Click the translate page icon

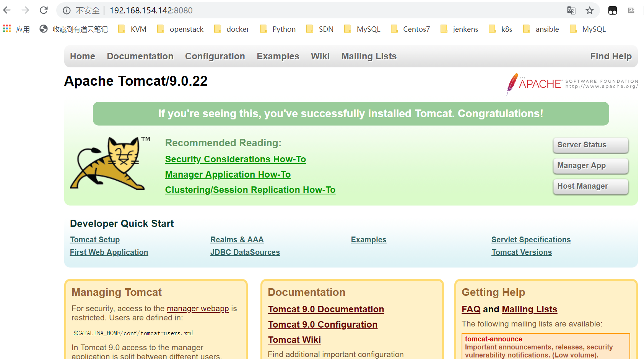pyautogui.click(x=571, y=10)
